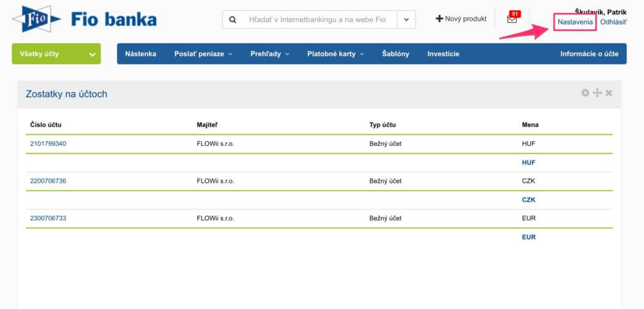Click the user name Škulavík, Patrik
Viewport: 644px width, 309px height.
pyautogui.click(x=601, y=12)
